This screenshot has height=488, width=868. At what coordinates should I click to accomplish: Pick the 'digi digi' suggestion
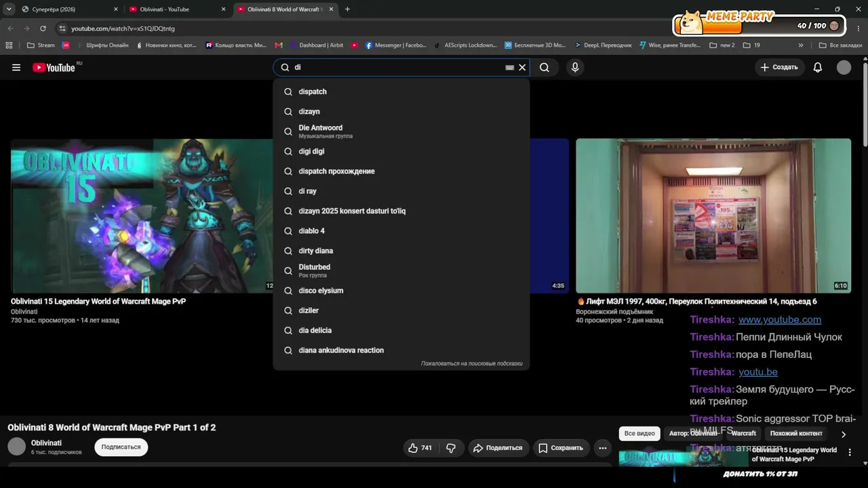(401, 151)
